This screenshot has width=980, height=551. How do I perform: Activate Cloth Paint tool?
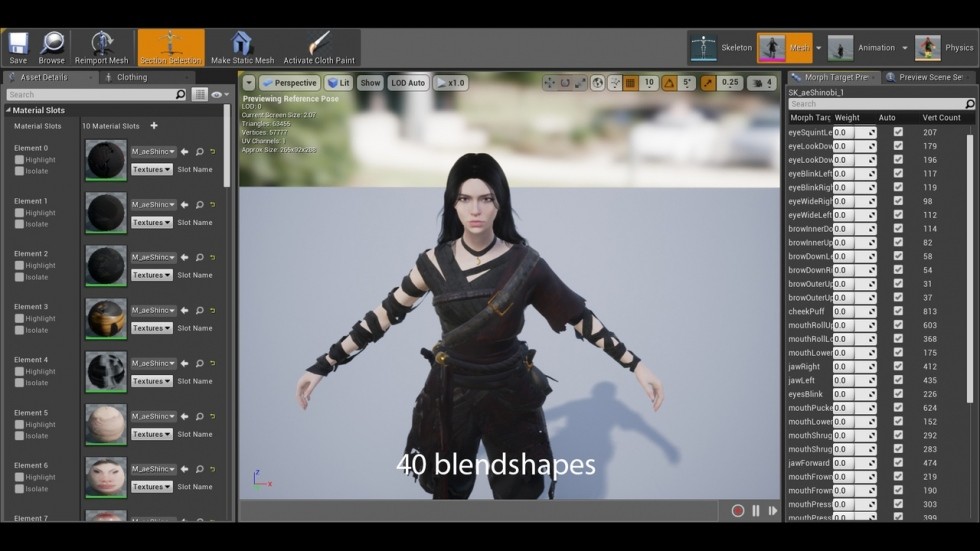[x=319, y=47]
